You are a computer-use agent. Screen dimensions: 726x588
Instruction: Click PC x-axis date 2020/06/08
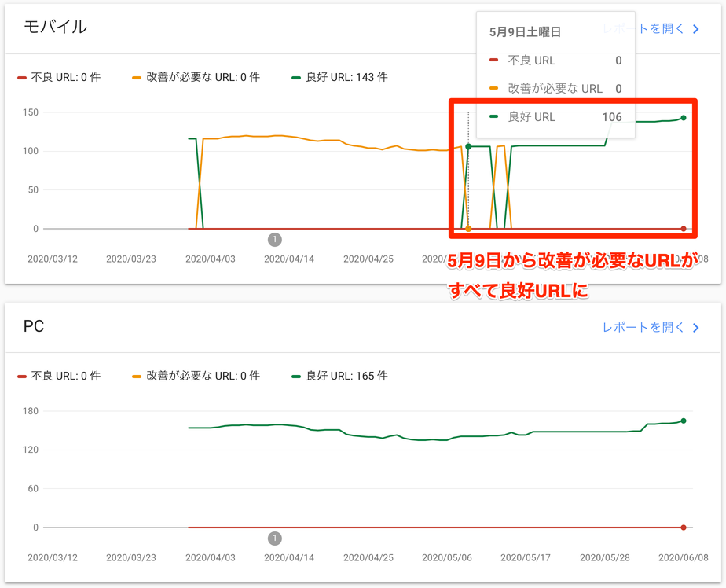[684, 558]
